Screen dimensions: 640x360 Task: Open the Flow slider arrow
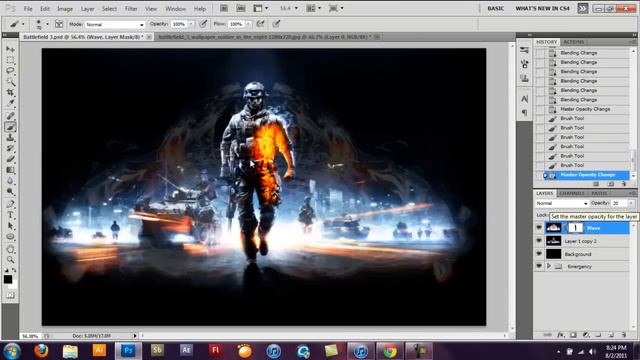point(248,24)
